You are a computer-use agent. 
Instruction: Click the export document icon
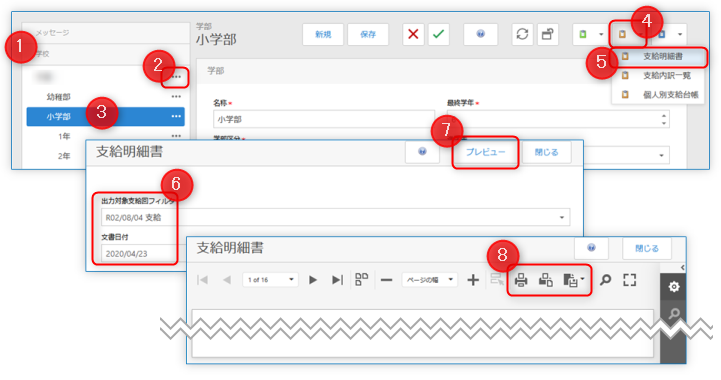[571, 280]
